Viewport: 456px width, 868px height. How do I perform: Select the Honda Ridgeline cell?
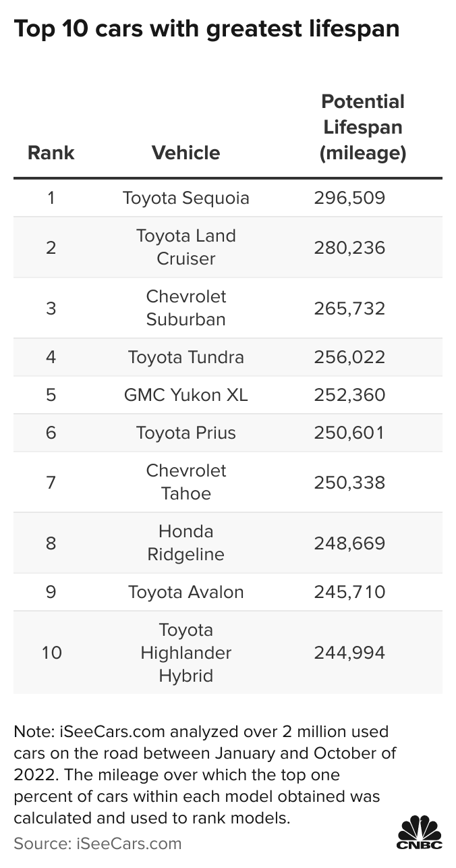pos(186,543)
